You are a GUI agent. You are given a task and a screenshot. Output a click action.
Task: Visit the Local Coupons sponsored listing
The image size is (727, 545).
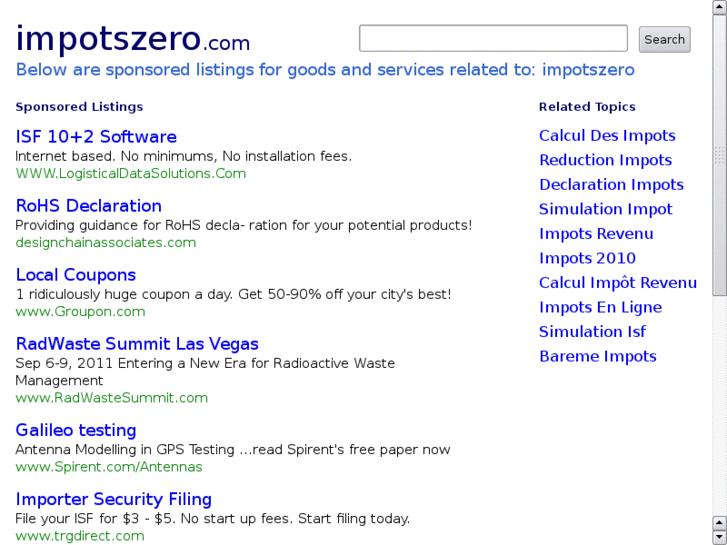[x=75, y=275]
